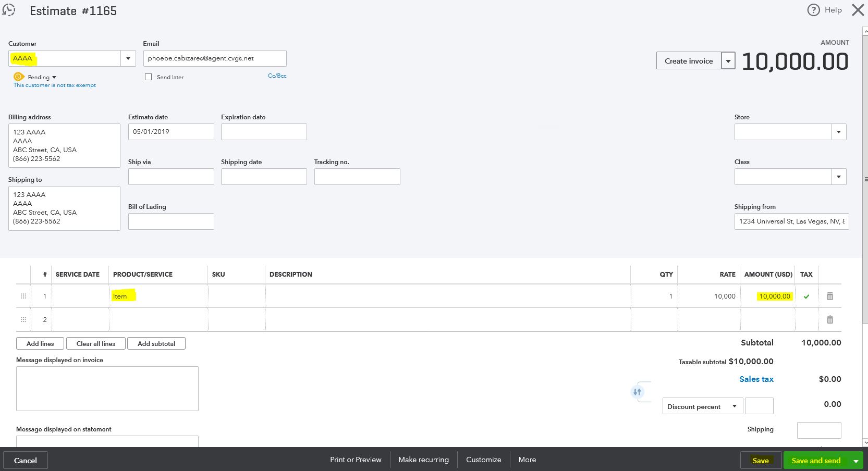Select Make recurring from the bottom bar
This screenshot has width=868, height=471.
click(x=423, y=460)
